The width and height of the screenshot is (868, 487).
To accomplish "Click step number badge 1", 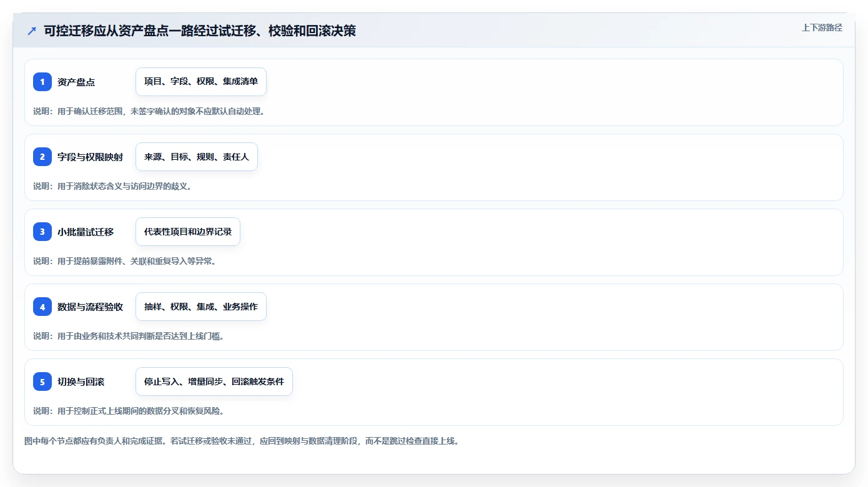I will coord(42,82).
